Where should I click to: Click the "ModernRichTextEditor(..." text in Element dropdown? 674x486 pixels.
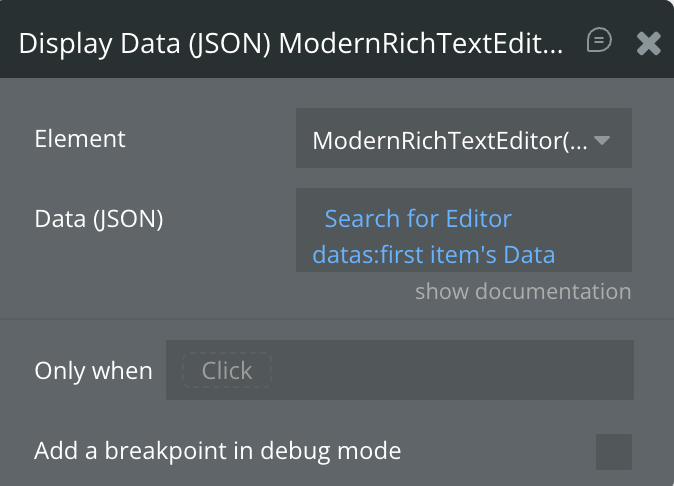coord(450,140)
